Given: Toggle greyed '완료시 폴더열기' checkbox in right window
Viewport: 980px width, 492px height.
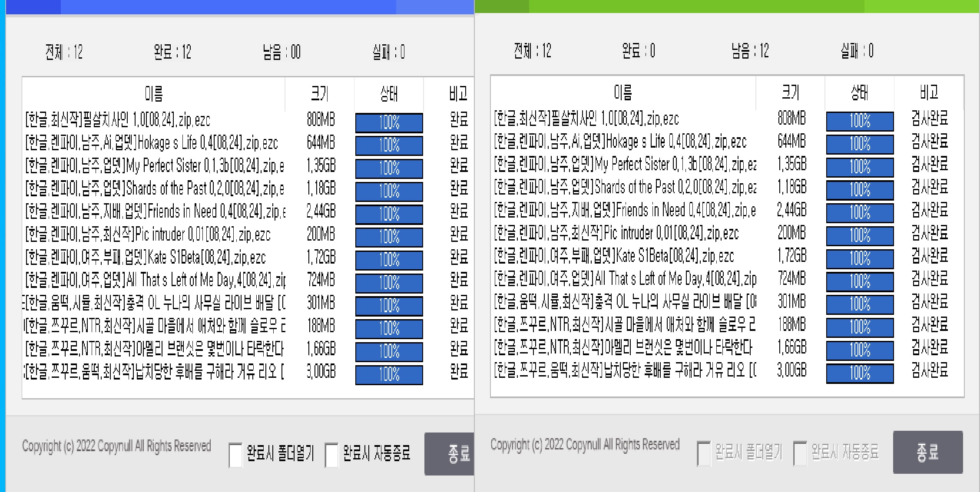Looking at the screenshot, I should 704,453.
